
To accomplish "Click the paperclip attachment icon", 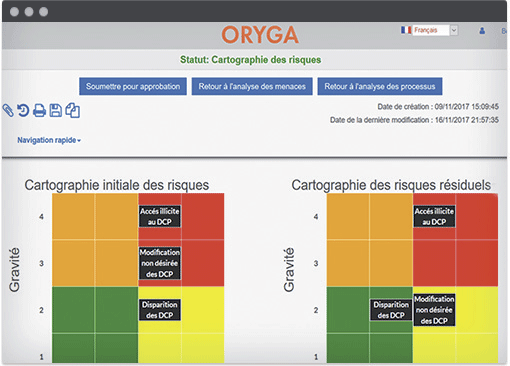I will [x=8, y=110].
